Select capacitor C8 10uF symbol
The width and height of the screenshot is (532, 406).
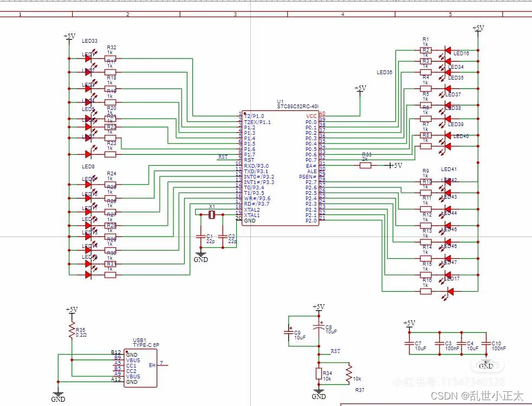click(x=319, y=328)
